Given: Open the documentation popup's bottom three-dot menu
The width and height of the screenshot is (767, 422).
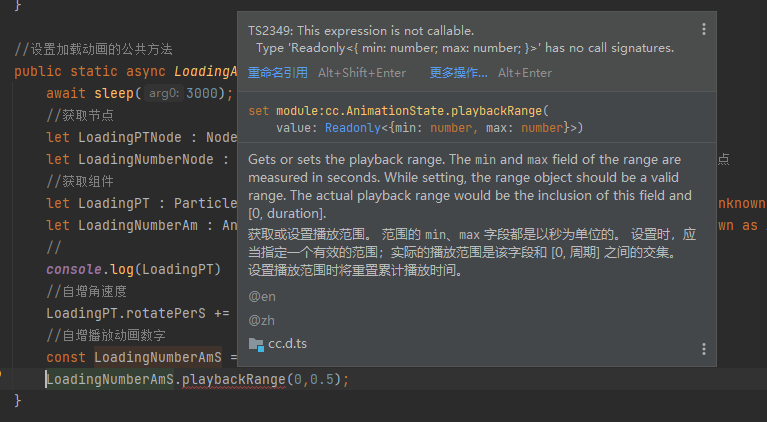Looking at the screenshot, I should click(704, 348).
